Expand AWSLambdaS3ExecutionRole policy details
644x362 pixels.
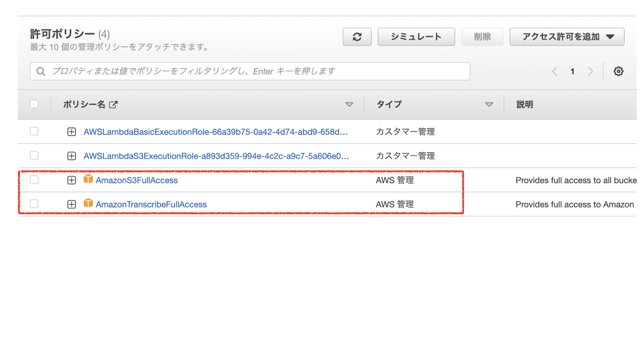[71, 156]
